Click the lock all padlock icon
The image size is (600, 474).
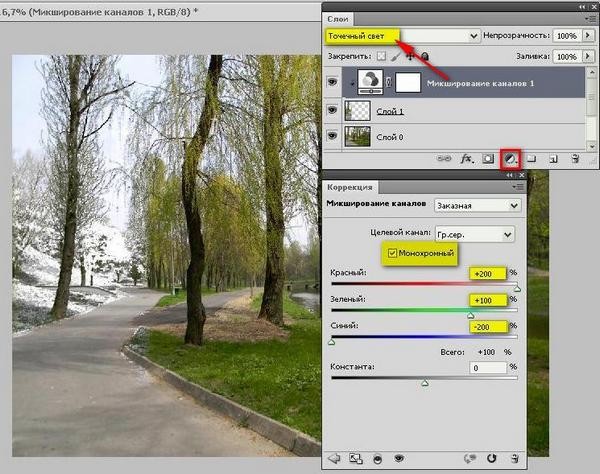pyautogui.click(x=424, y=57)
